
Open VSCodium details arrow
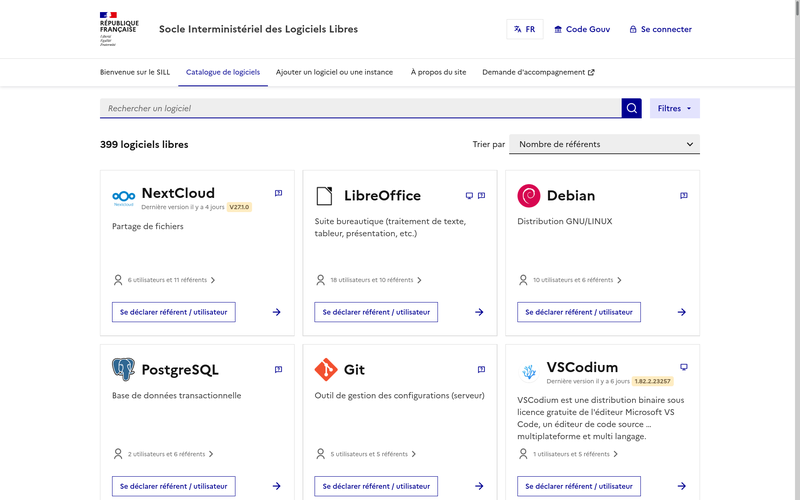(682, 486)
